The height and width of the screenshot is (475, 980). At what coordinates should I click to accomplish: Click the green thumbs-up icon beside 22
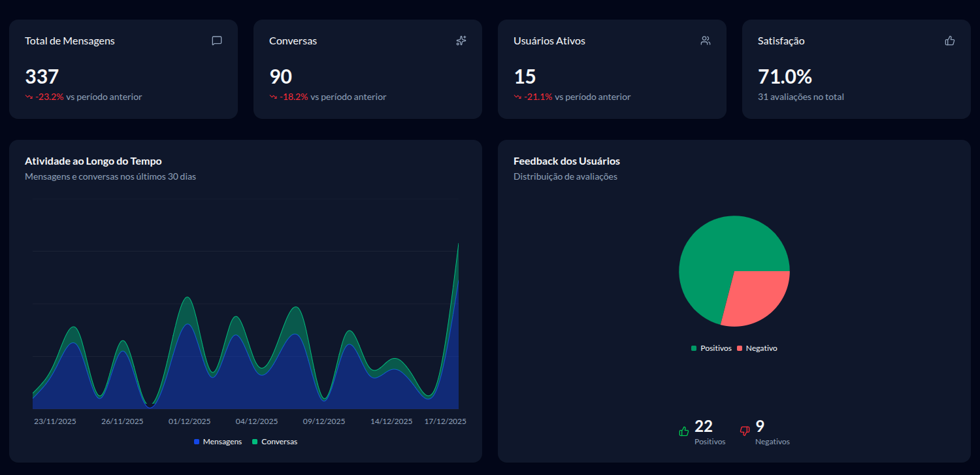pyautogui.click(x=684, y=431)
